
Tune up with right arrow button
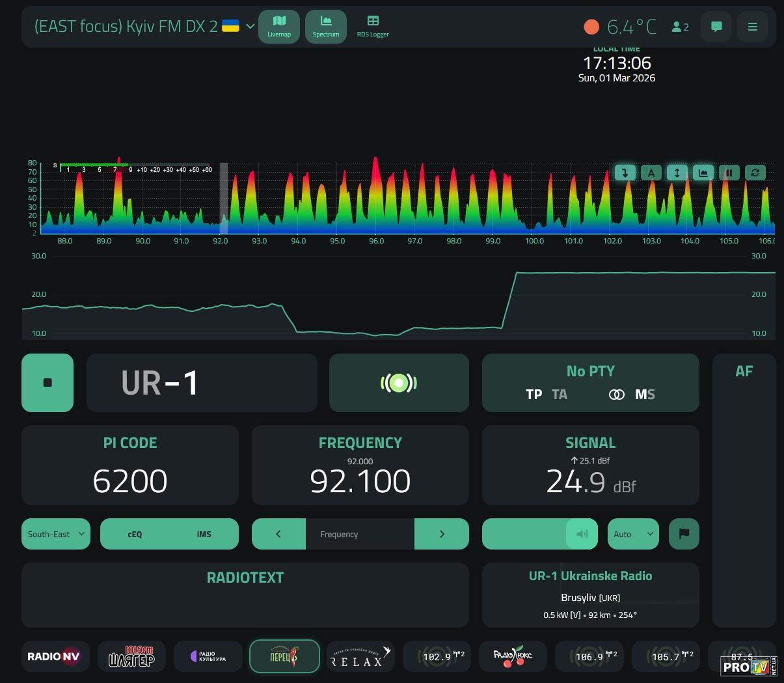[442, 534]
